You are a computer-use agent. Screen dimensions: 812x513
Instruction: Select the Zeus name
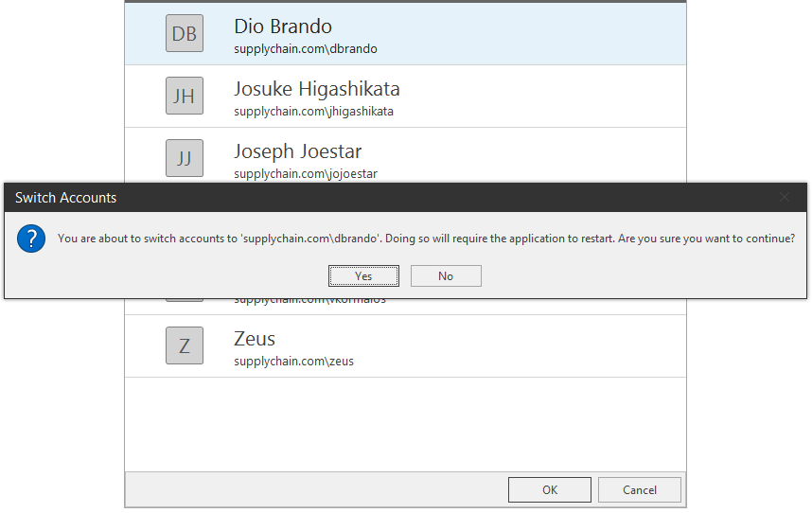click(x=255, y=339)
